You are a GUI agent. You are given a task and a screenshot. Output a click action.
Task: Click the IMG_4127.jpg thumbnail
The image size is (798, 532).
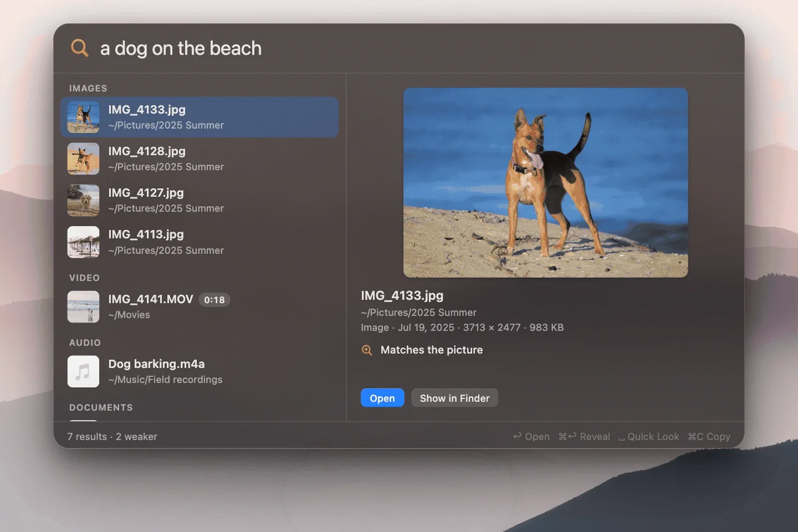(x=83, y=200)
